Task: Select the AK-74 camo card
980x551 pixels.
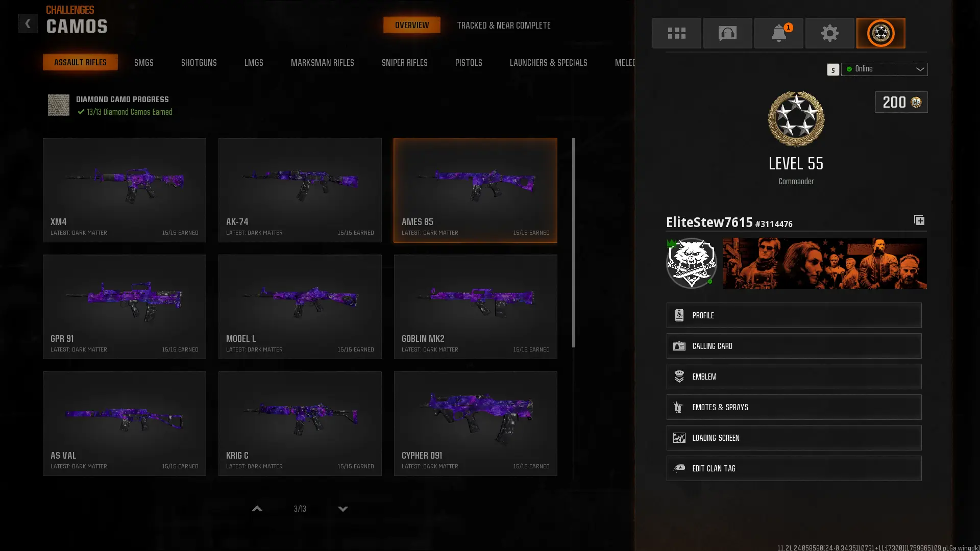Action: [300, 190]
